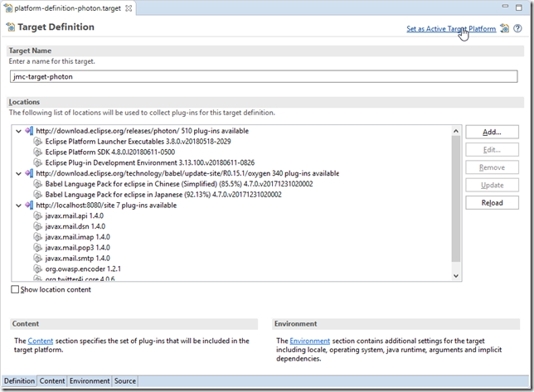Screen dimensions: 534x392
Task: Select 'javax.mail.imap 1.4.0' row
Action: pos(78,237)
